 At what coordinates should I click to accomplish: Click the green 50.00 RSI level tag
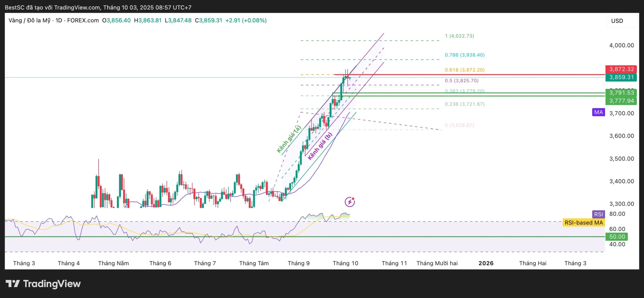tap(617, 237)
